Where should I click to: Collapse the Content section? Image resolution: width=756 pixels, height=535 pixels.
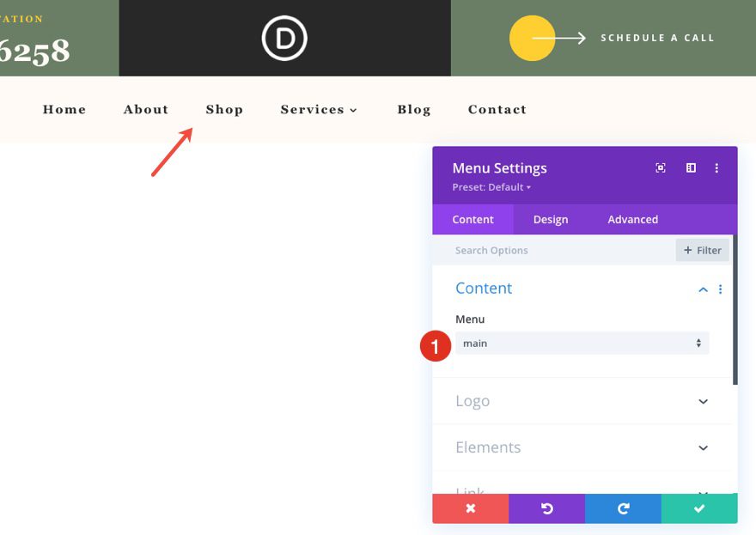(x=702, y=289)
